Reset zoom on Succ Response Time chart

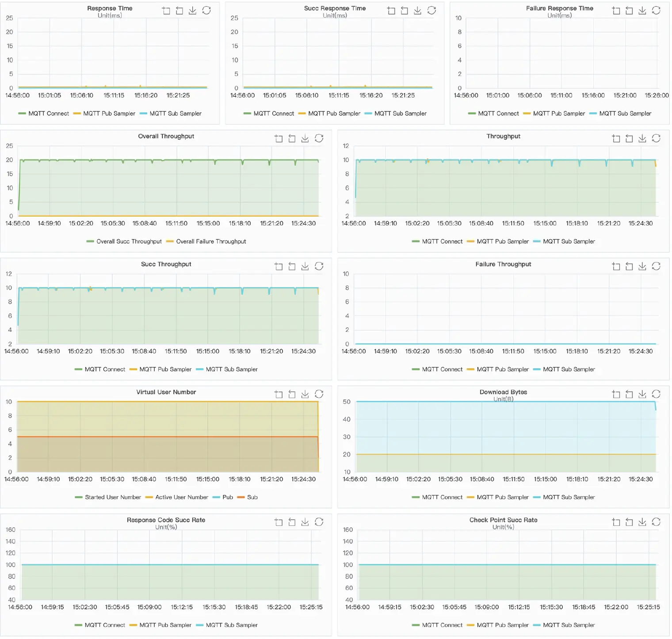(x=405, y=11)
